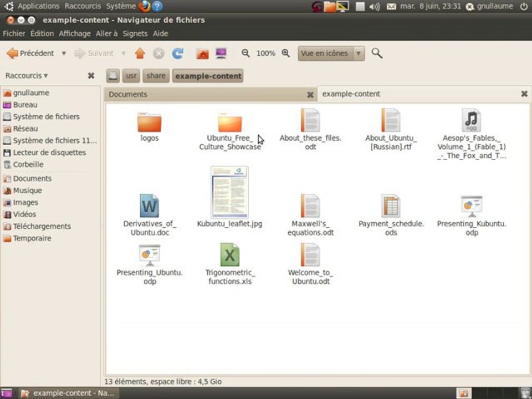Viewport: 532px width, 399px height.
Task: Click the power button in the top panel
Action: [x=524, y=6]
